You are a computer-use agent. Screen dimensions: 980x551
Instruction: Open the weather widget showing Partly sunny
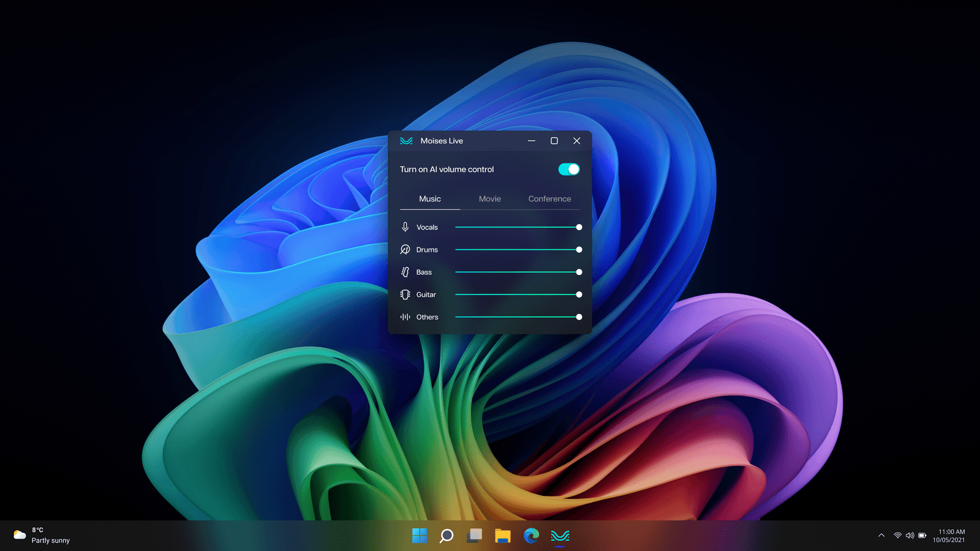pyautogui.click(x=42, y=536)
